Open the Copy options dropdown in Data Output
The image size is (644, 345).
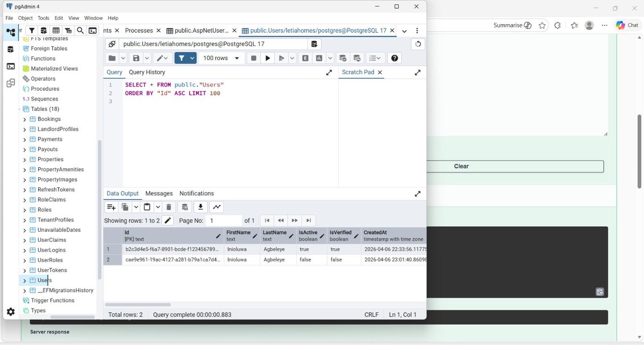[136, 207]
